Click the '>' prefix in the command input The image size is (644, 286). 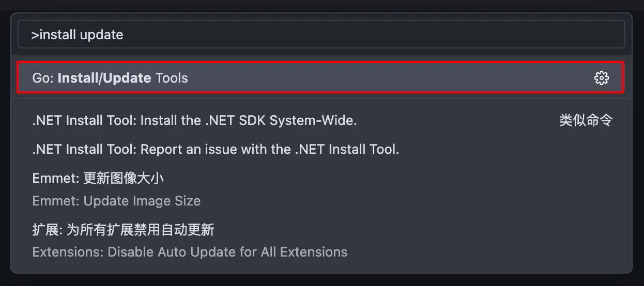click(35, 35)
